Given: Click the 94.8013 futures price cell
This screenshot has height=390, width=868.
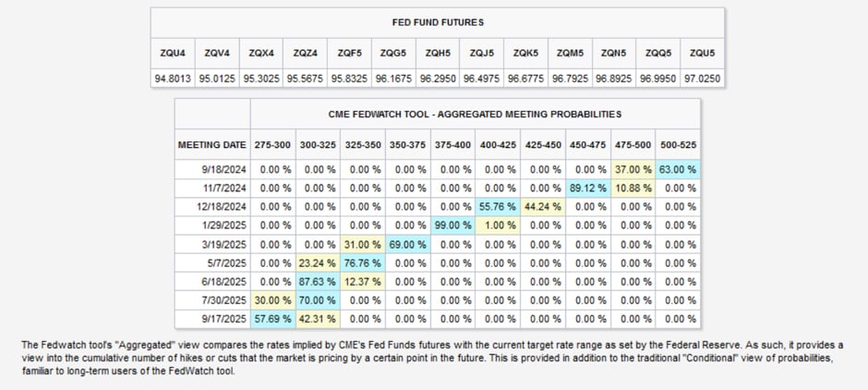Looking at the screenshot, I should [173, 79].
